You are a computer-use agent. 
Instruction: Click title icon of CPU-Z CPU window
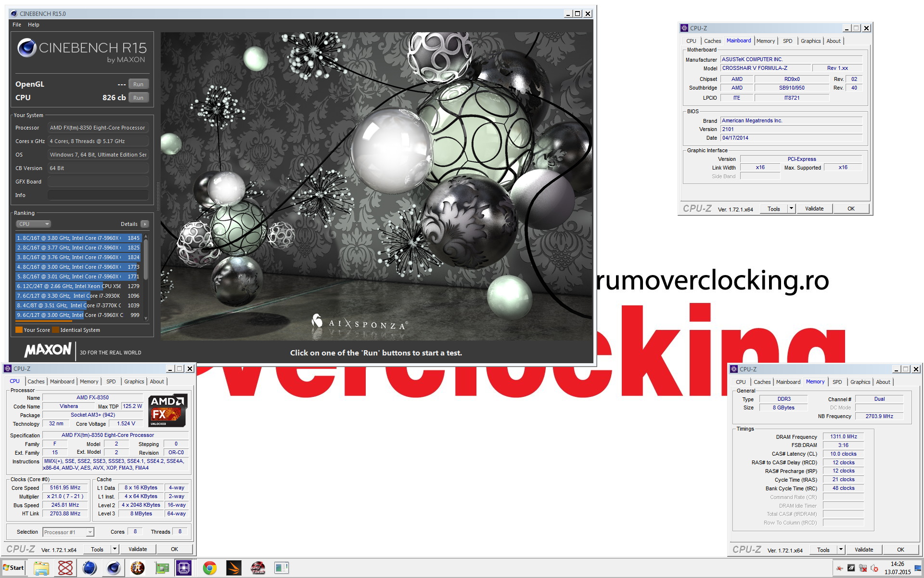coord(8,368)
